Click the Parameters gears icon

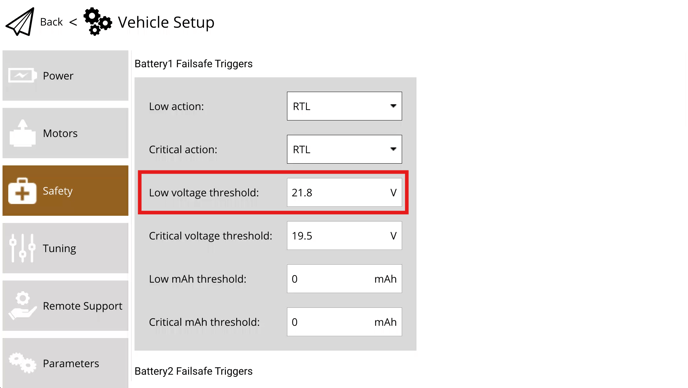pyautogui.click(x=22, y=363)
